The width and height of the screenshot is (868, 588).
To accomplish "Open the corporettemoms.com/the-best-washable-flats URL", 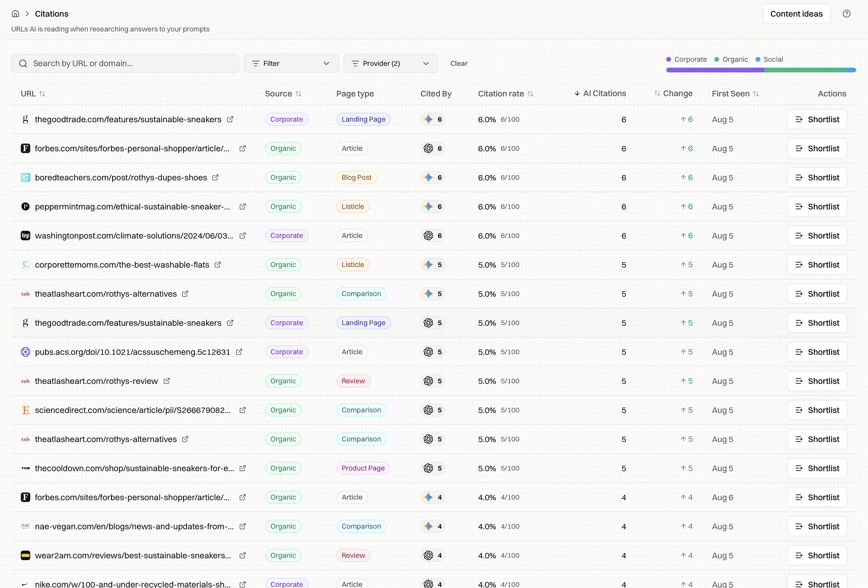I will tap(122, 265).
